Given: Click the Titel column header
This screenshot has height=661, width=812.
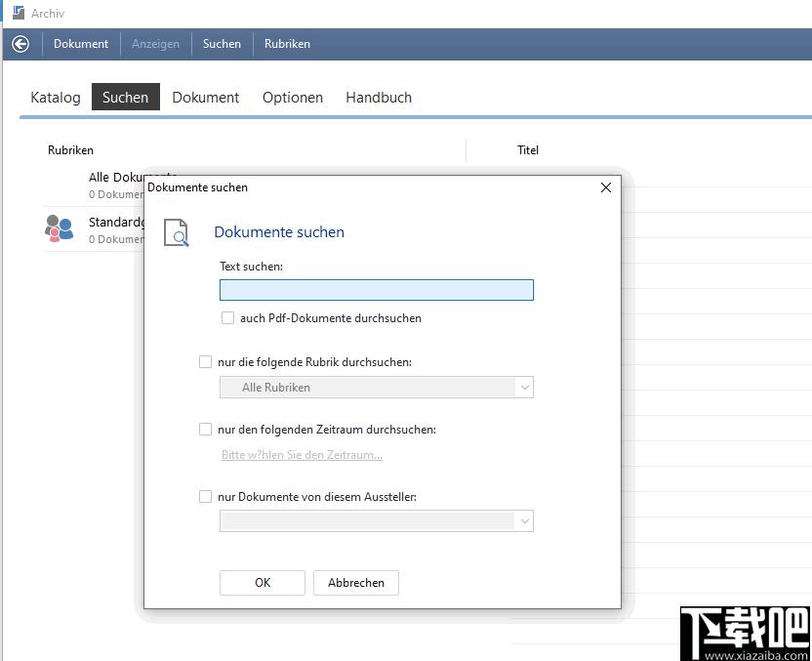Looking at the screenshot, I should (528, 150).
